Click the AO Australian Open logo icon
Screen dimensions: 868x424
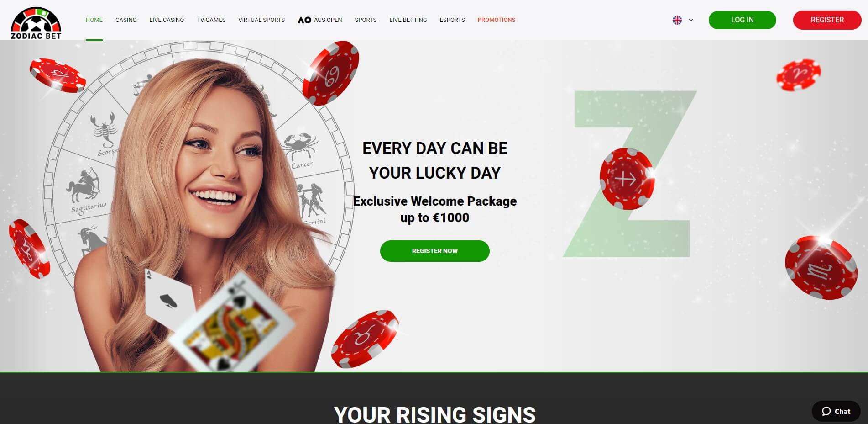tap(304, 20)
